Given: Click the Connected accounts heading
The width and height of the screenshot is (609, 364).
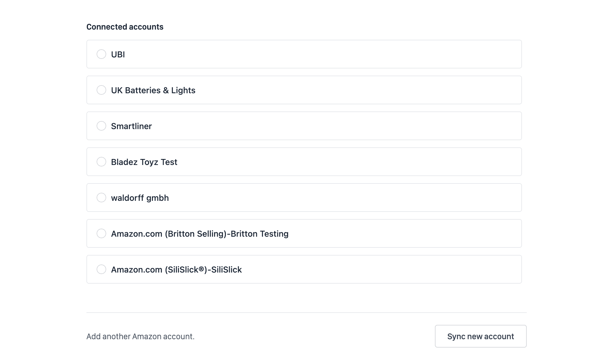Looking at the screenshot, I should tap(125, 27).
